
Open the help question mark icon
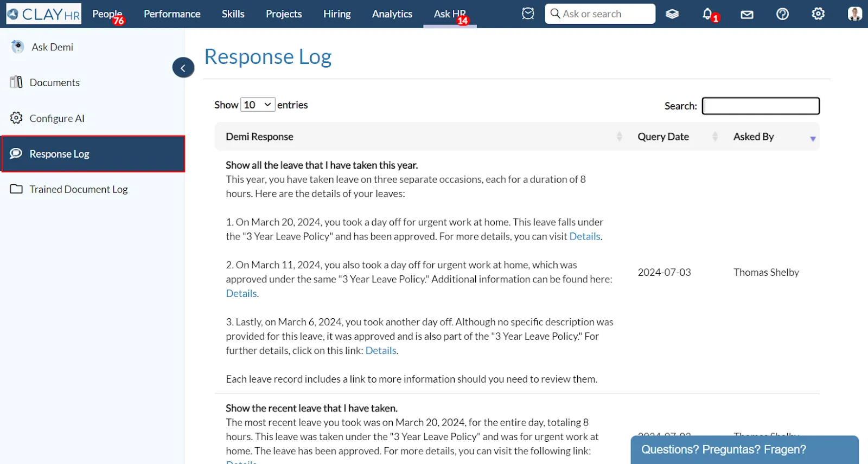click(x=782, y=14)
